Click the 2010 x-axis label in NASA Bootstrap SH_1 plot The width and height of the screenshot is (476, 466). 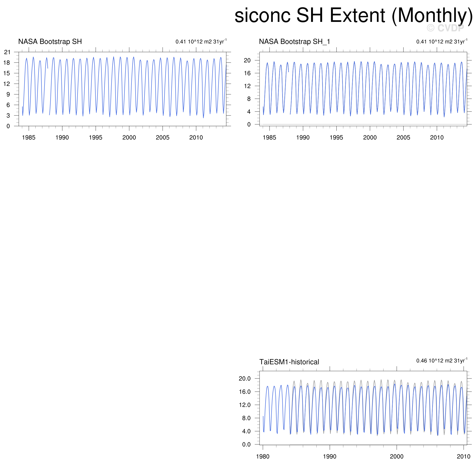coord(437,138)
